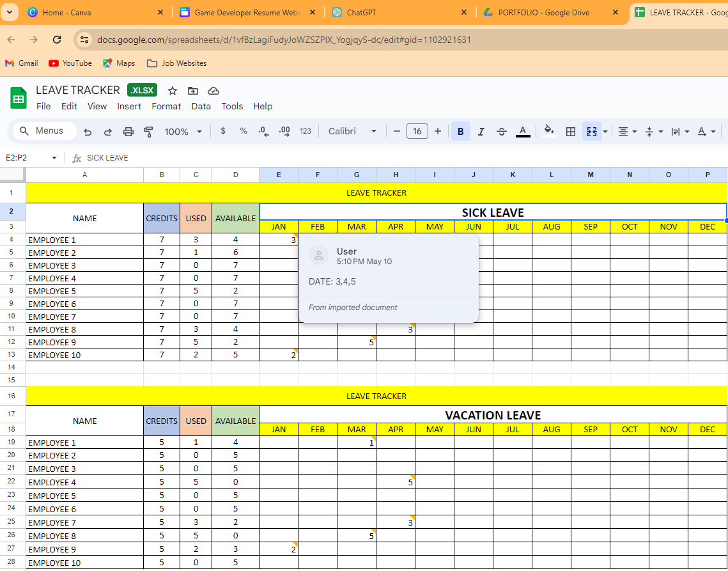Switch to the Home - Canva tab
Image resolution: width=728 pixels, height=571 pixels.
click(x=95, y=13)
